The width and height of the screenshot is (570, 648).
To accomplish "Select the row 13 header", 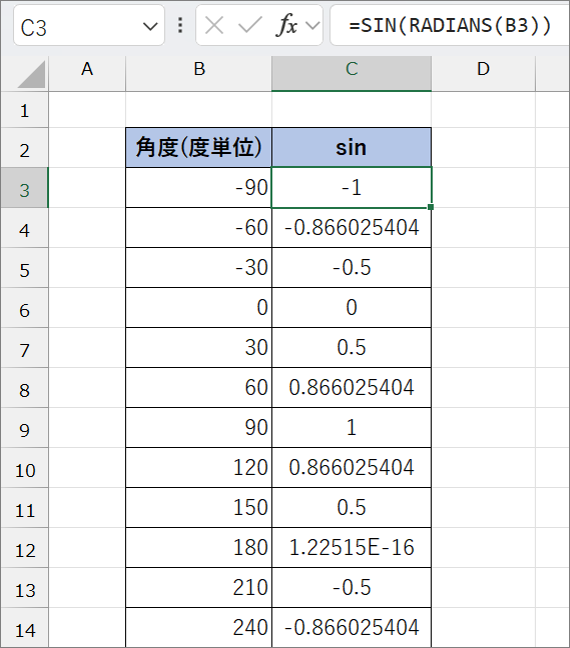I will click(24, 588).
